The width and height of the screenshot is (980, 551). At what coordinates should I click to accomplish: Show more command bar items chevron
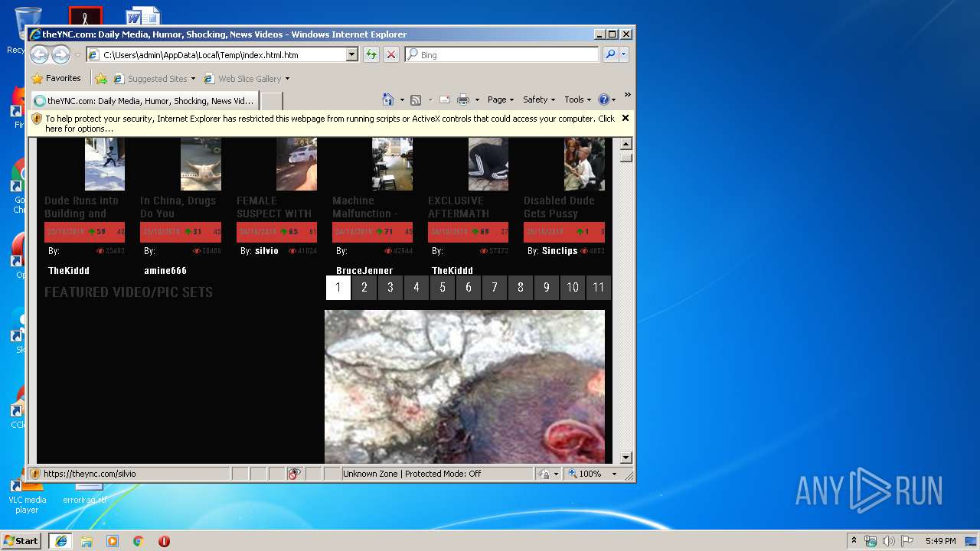(627, 96)
